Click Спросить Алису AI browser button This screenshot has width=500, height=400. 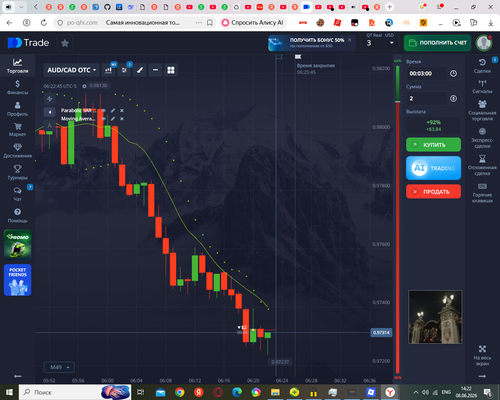(253, 22)
